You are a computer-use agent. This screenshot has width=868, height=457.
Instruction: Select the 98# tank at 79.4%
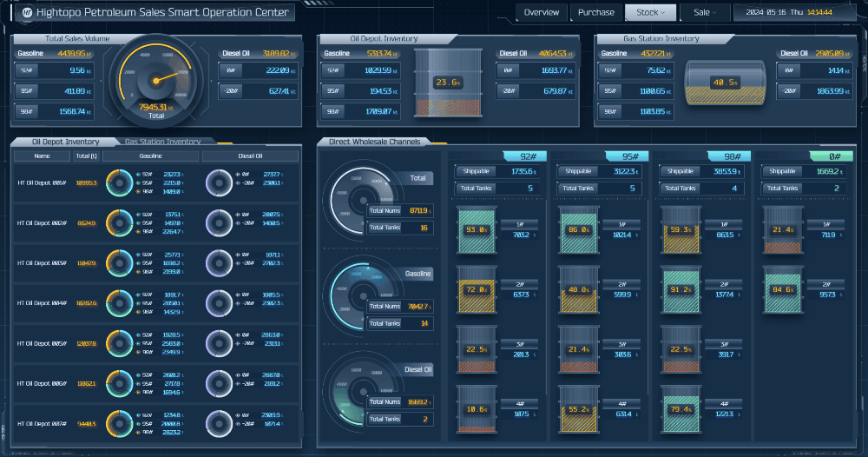(681, 409)
